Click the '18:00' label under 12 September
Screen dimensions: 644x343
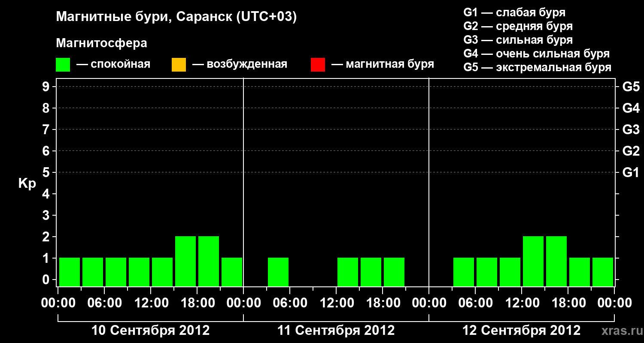point(568,303)
